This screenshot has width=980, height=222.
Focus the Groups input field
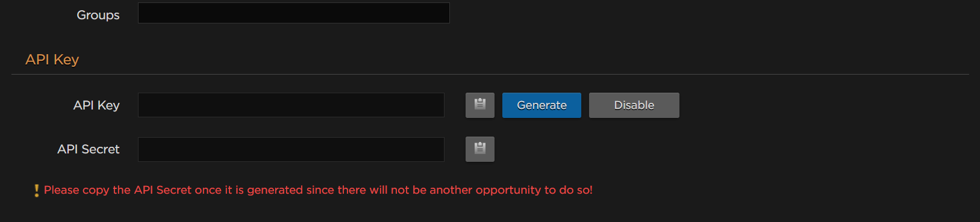(x=294, y=13)
